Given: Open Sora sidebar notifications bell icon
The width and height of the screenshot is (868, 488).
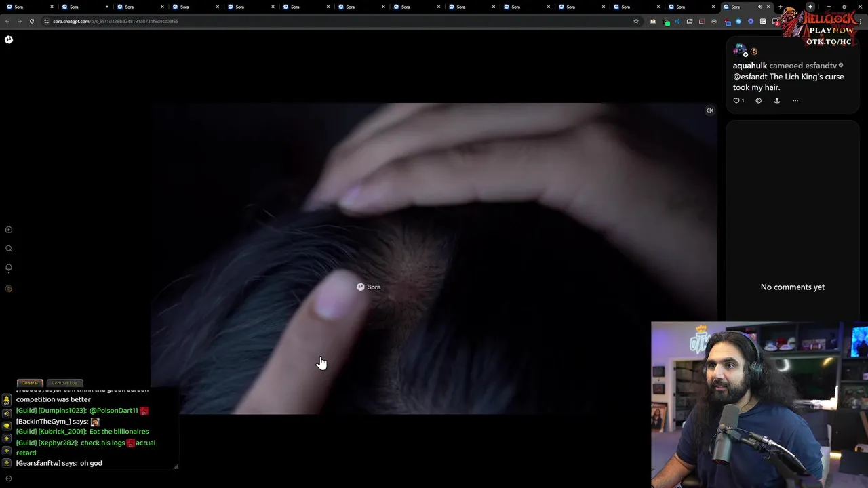Looking at the screenshot, I should [9, 268].
